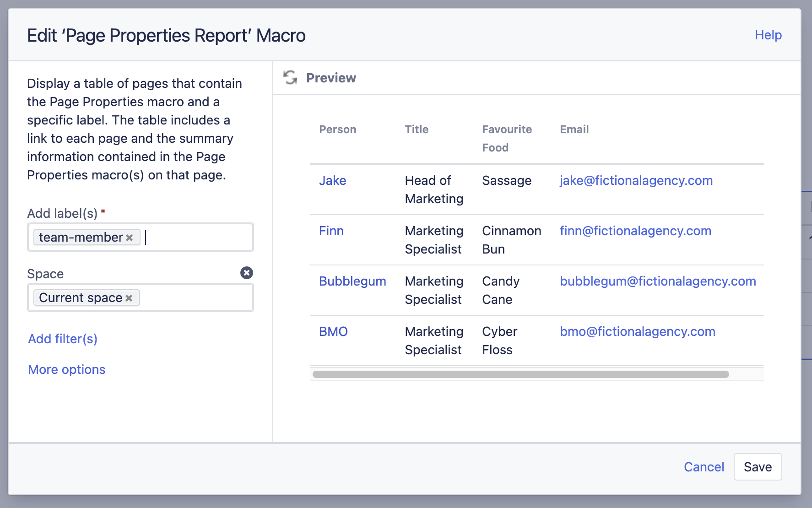Remove the Current space tag
This screenshot has width=812, height=508.
(x=129, y=298)
